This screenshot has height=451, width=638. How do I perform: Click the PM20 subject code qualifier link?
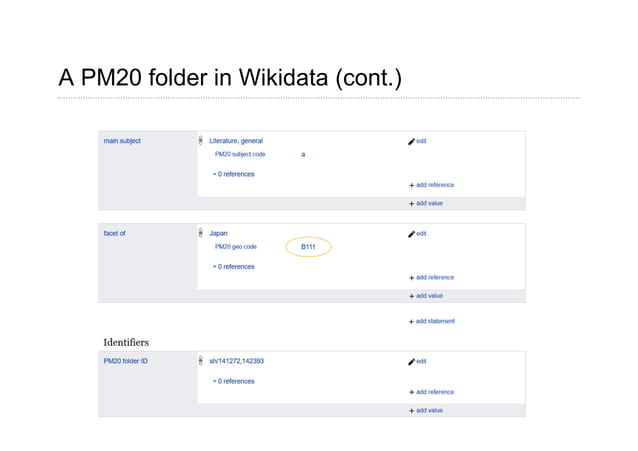[x=240, y=155]
